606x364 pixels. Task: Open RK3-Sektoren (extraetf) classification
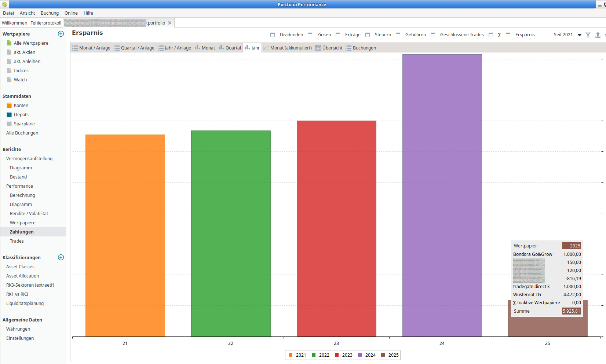(x=30, y=285)
